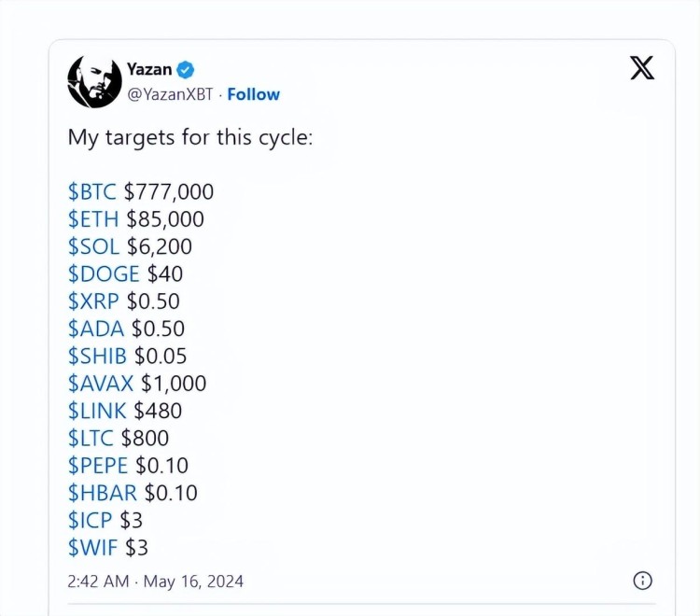Viewport: 700px width, 616px height.
Task: Open Yazan's profile avatar
Action: click(94, 82)
